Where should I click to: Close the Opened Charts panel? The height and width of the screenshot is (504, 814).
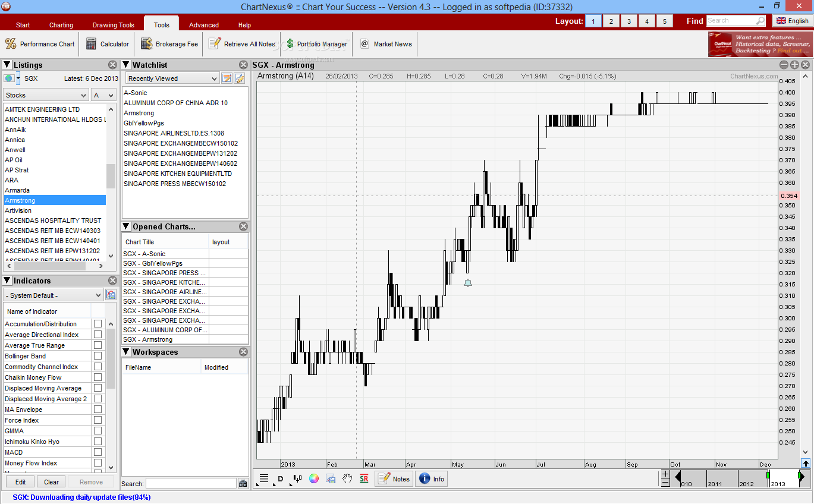tap(243, 226)
